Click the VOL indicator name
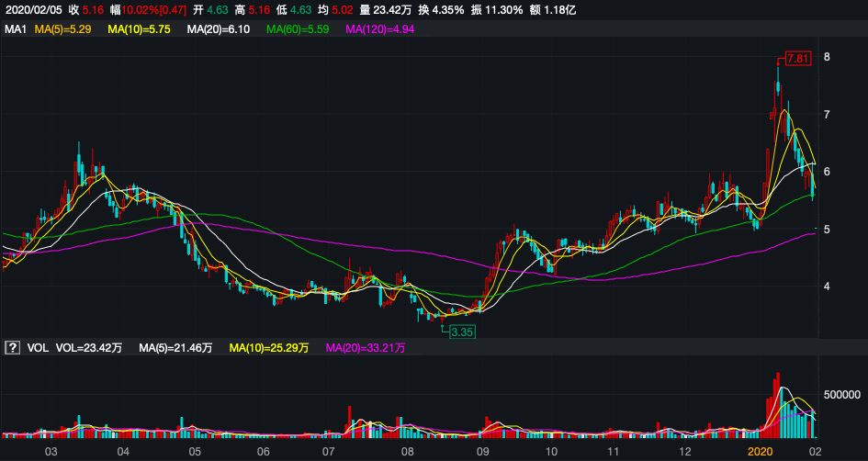This screenshot has width=868, height=461. [x=37, y=348]
